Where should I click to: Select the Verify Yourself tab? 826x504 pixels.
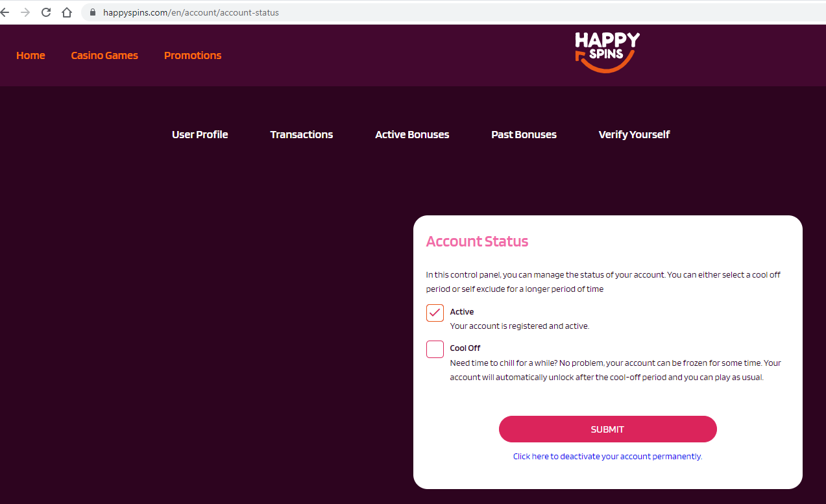point(634,135)
